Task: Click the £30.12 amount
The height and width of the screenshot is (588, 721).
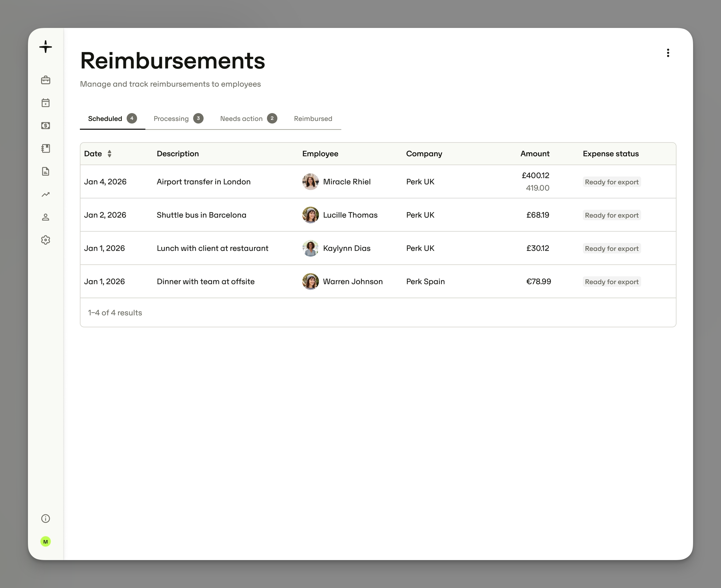Action: click(x=538, y=248)
